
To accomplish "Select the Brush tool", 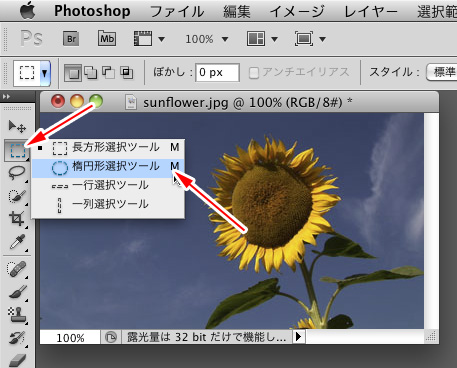I will coord(17,292).
